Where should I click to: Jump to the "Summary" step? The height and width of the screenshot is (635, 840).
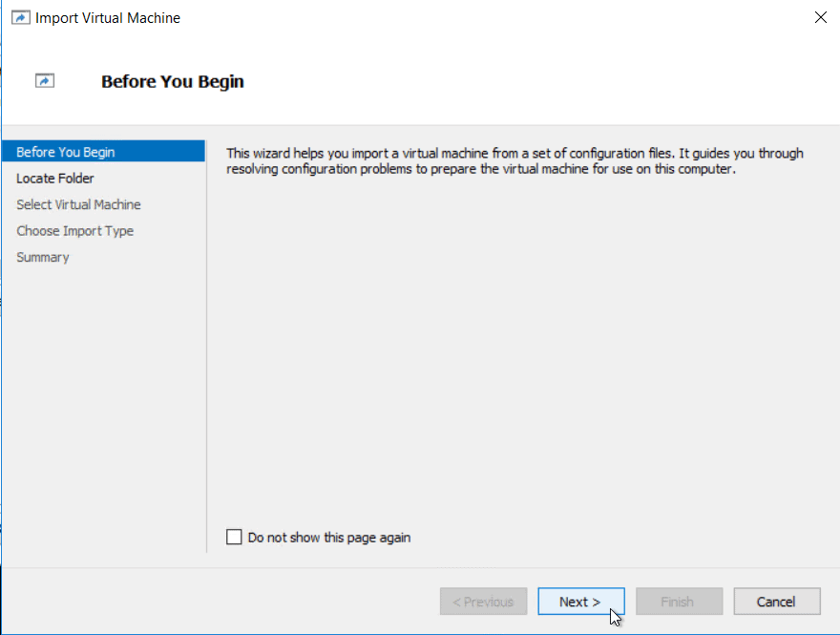point(42,257)
